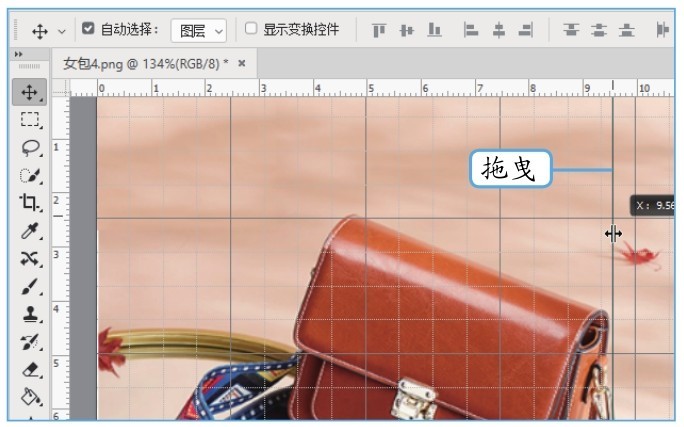
Task: Select the Brush tool
Action: (x=29, y=287)
